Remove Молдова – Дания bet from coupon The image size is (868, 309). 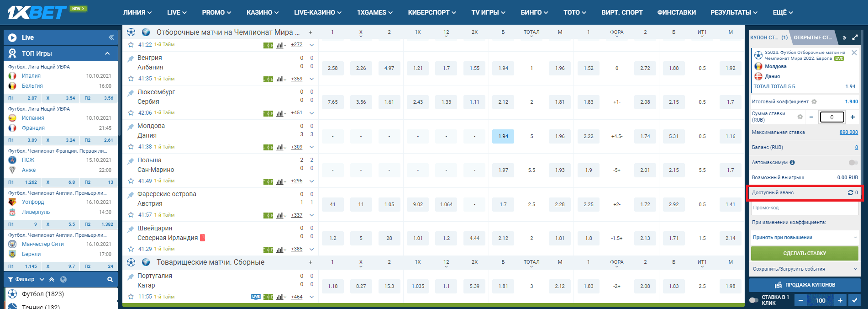tap(854, 53)
